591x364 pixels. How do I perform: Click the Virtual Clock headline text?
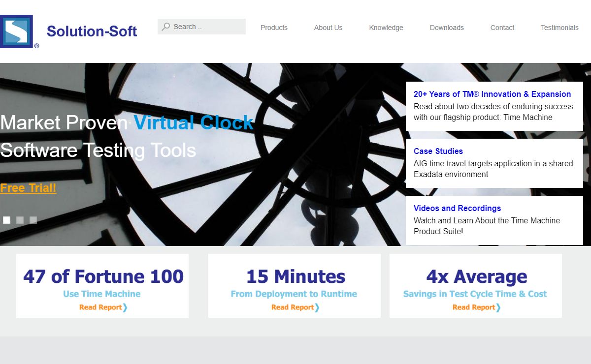(194, 122)
